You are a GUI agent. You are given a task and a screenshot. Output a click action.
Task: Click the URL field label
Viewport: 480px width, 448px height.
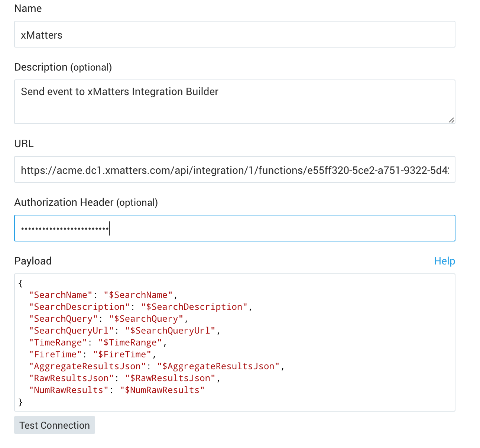[24, 144]
